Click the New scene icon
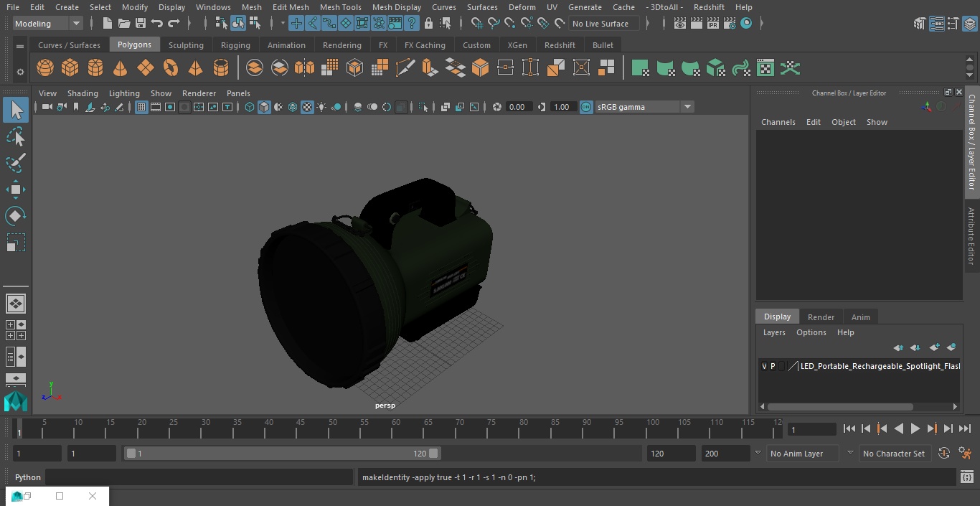The image size is (980, 506). click(107, 24)
